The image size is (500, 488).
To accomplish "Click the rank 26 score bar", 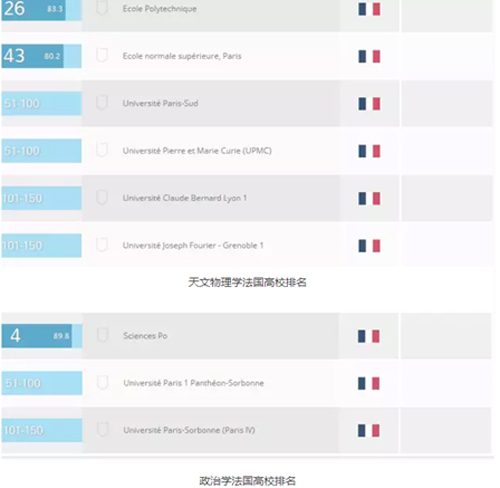I will (42, 9).
